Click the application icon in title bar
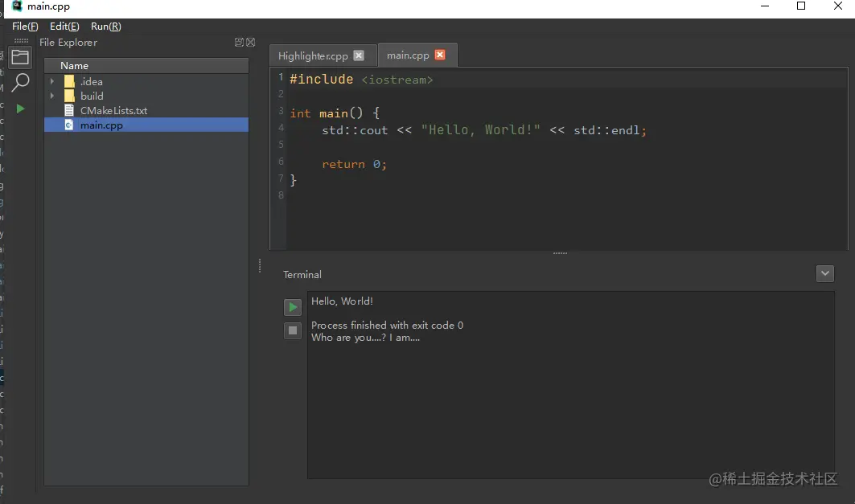855x504 pixels. coord(18,6)
